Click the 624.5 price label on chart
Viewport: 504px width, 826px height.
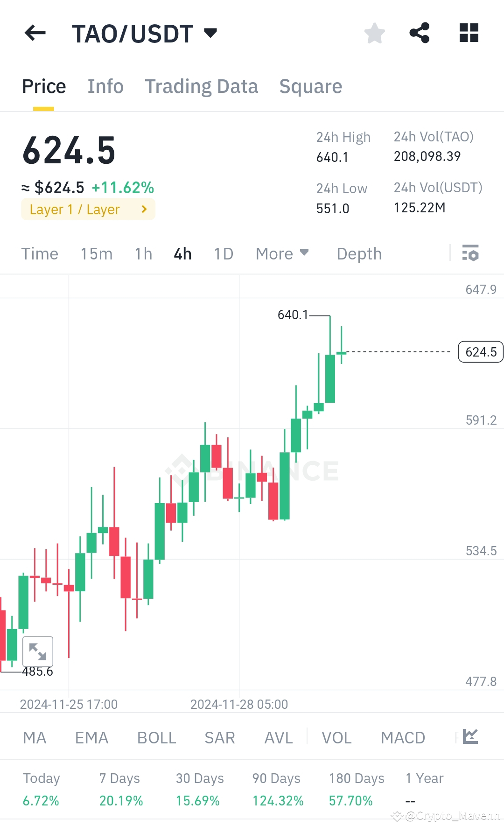coord(481,352)
